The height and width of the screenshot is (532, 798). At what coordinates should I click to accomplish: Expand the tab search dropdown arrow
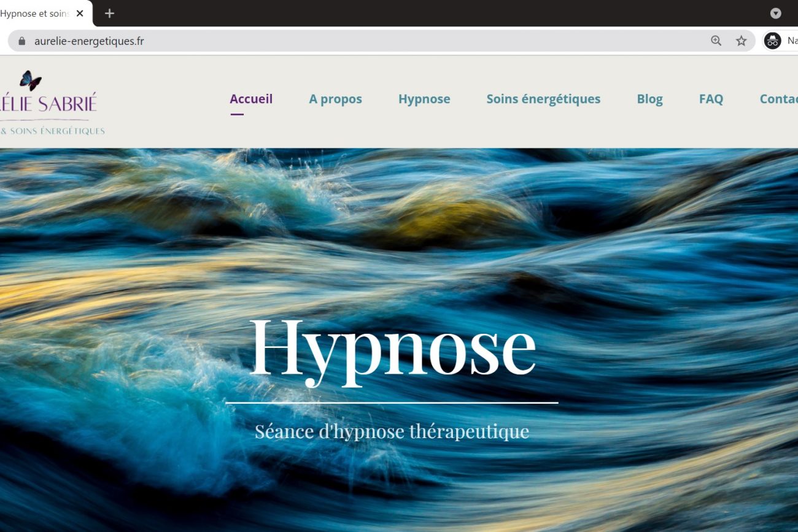pyautogui.click(x=775, y=13)
